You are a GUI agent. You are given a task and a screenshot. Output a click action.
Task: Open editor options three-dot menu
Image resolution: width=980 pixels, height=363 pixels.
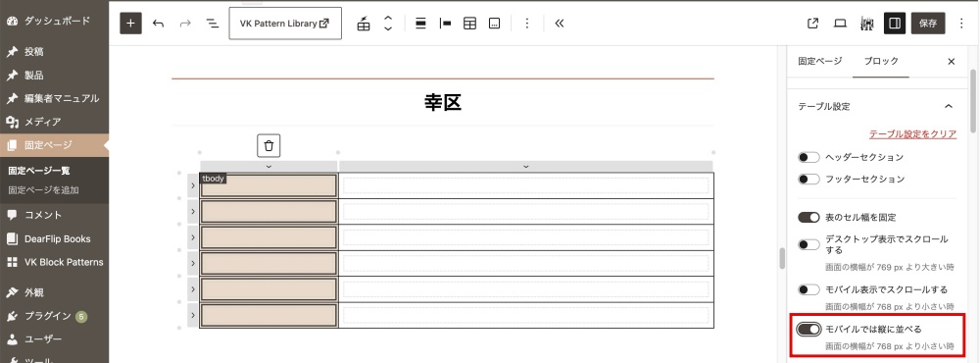click(961, 24)
